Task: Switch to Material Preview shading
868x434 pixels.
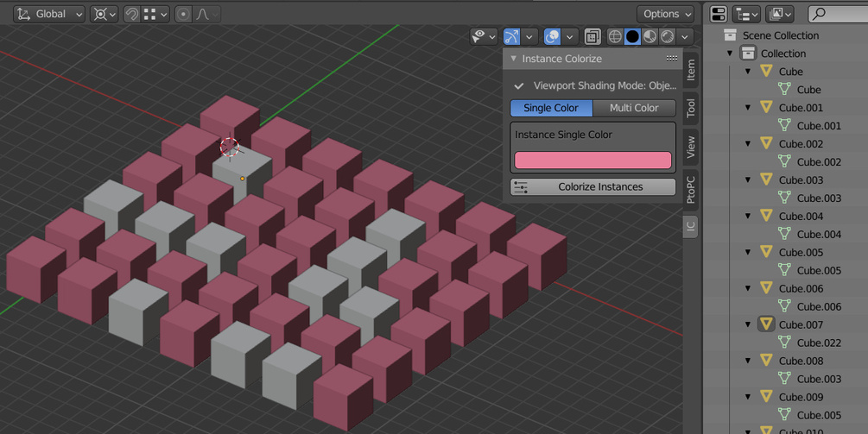Action: (649, 36)
